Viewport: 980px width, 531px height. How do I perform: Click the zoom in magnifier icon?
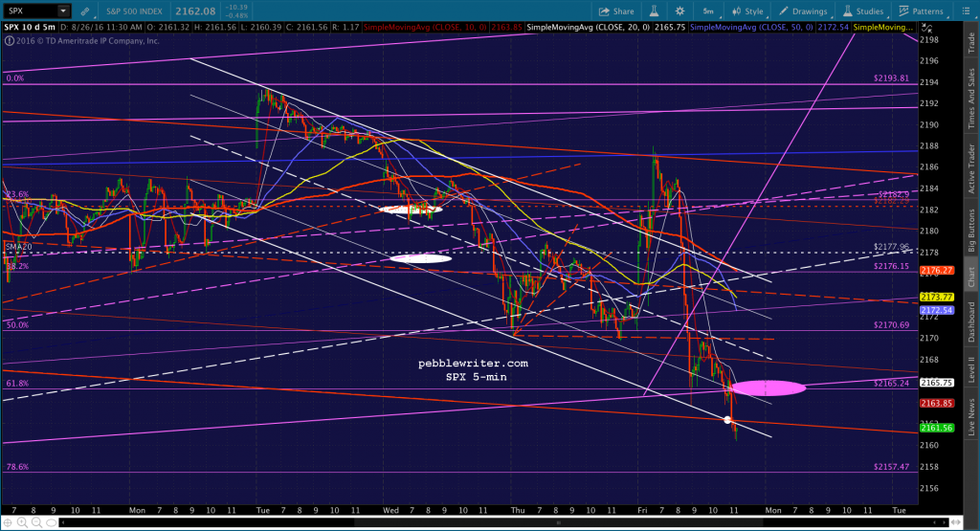[23, 522]
